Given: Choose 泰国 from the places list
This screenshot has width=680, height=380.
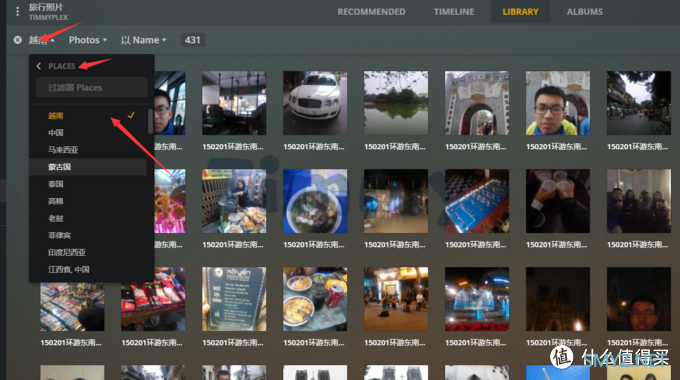Looking at the screenshot, I should (88, 184).
